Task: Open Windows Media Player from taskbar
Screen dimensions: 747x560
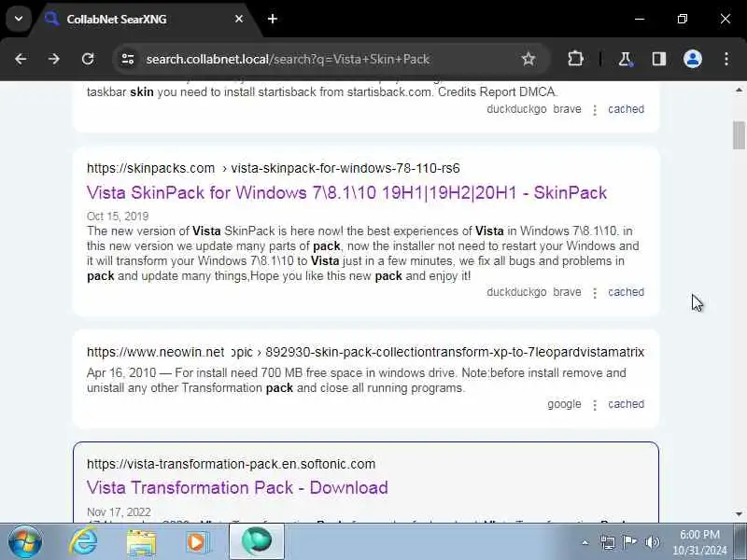Action: (x=197, y=542)
